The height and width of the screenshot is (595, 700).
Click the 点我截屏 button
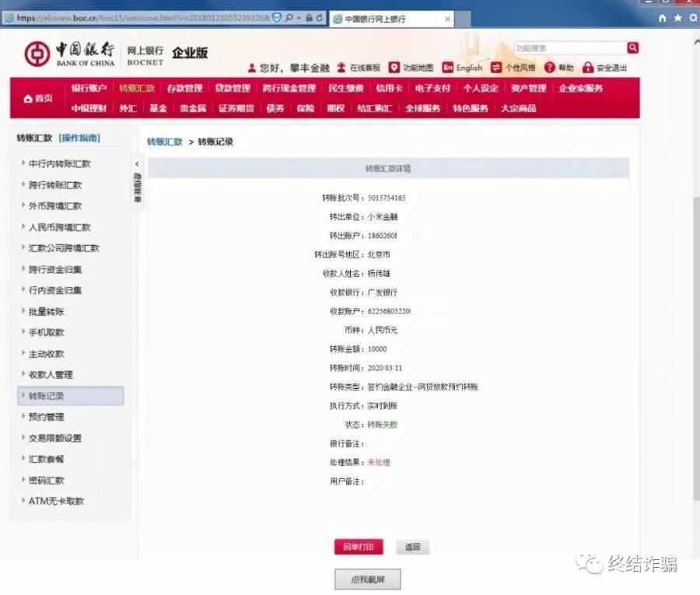367,579
